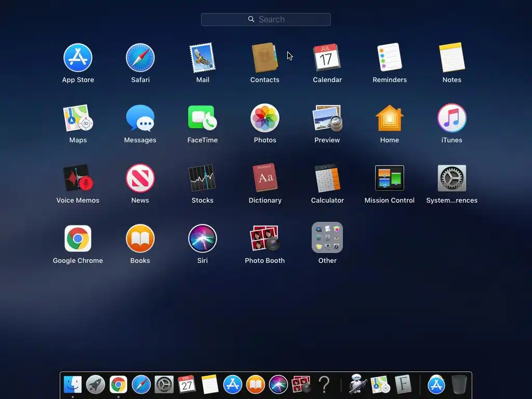Open the Contacts app
This screenshot has width=532, height=399.
point(264,58)
